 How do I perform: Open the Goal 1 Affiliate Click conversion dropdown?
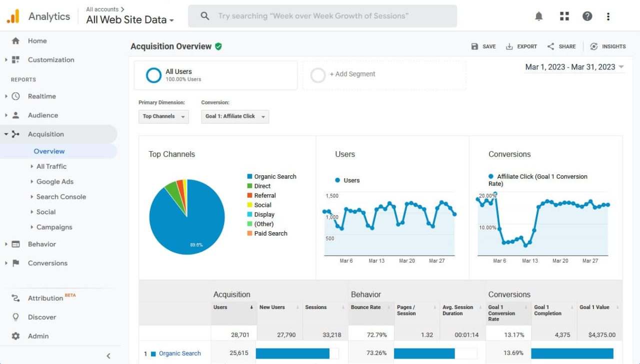(235, 116)
